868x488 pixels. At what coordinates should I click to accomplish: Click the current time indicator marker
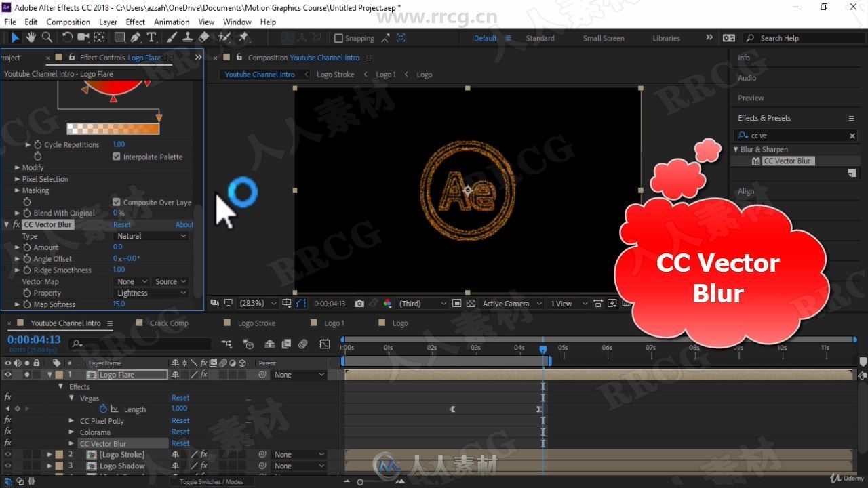(x=543, y=349)
